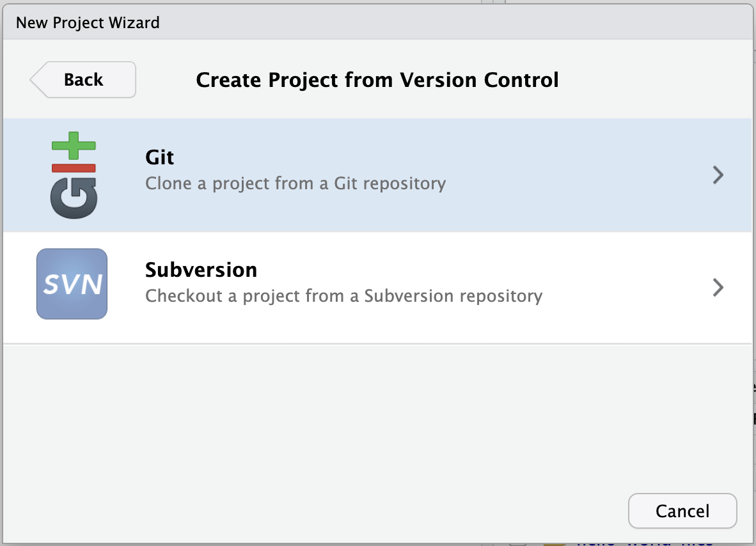Go back to the previous wizard page
This screenshot has width=756, height=546.
(x=83, y=80)
